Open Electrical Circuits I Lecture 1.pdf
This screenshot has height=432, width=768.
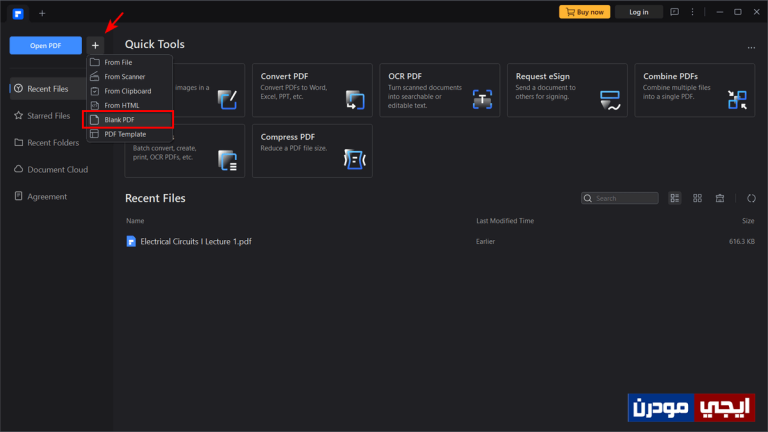pyautogui.click(x=196, y=241)
